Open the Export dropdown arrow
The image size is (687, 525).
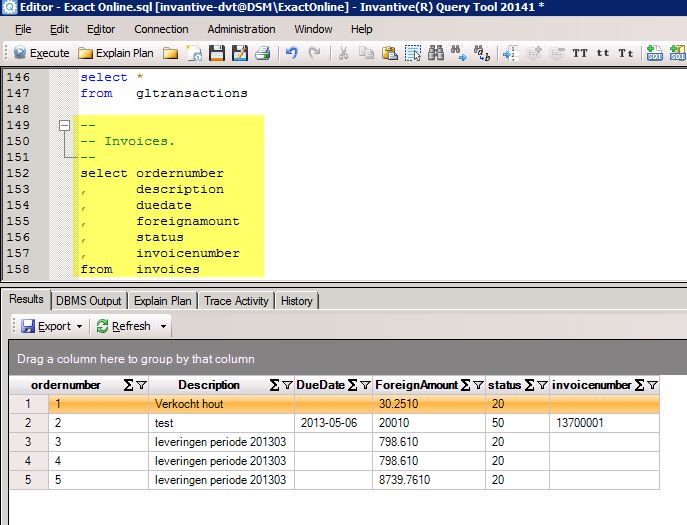click(x=78, y=326)
